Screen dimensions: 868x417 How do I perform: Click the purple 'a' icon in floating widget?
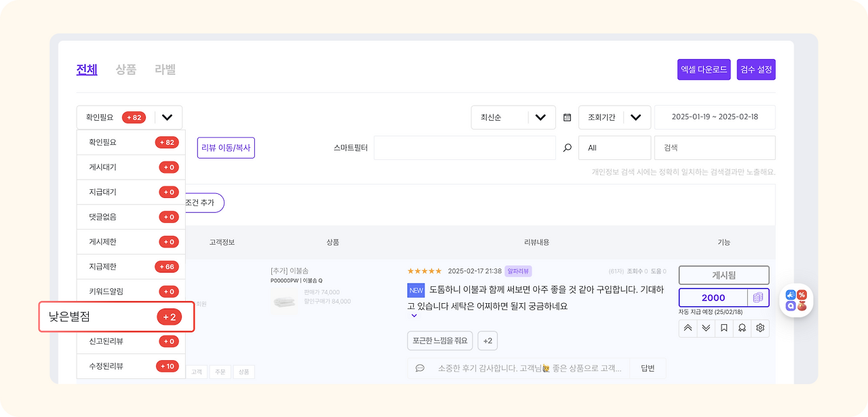coord(790,306)
